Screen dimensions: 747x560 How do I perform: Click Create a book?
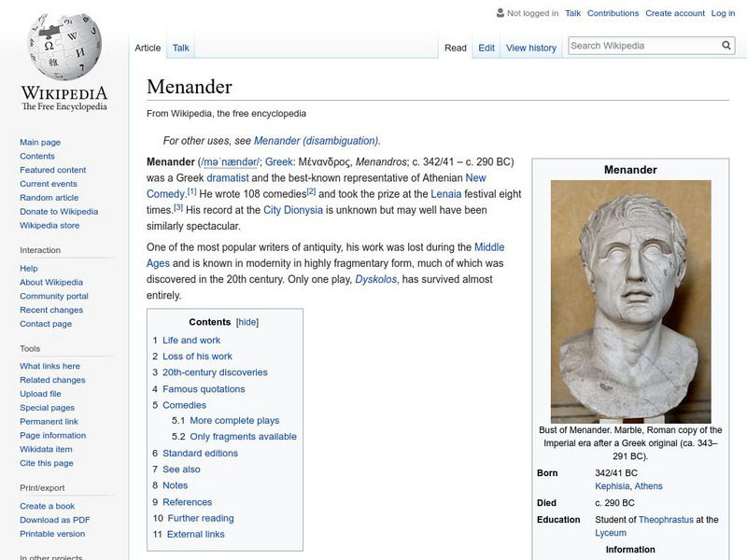point(48,506)
